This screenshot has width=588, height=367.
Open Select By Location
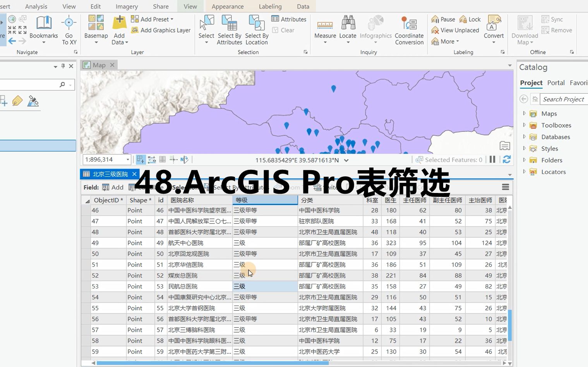click(257, 29)
